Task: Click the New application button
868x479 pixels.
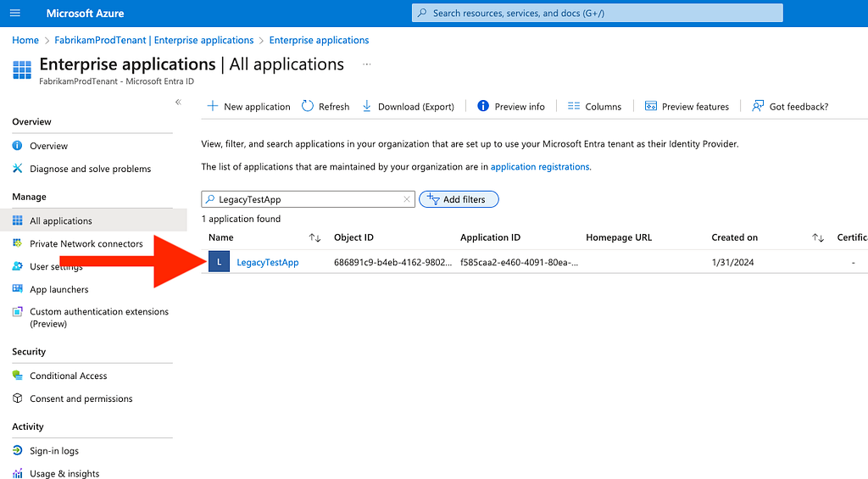Action: pos(248,106)
